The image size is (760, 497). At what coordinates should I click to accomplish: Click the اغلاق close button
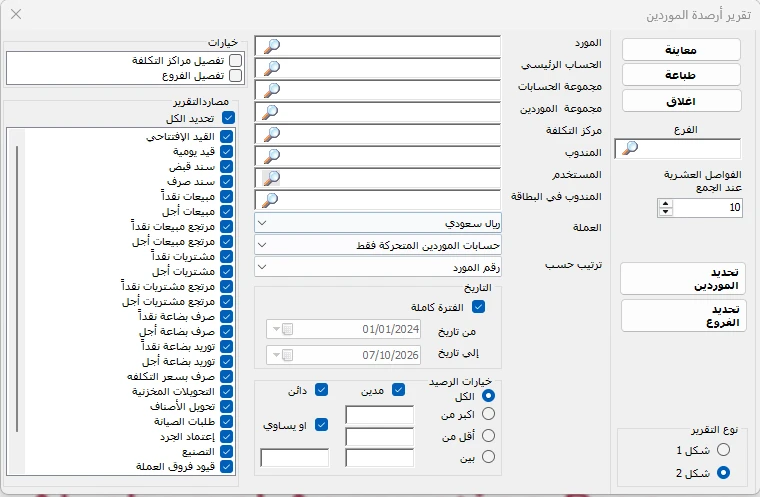pyautogui.click(x=681, y=101)
